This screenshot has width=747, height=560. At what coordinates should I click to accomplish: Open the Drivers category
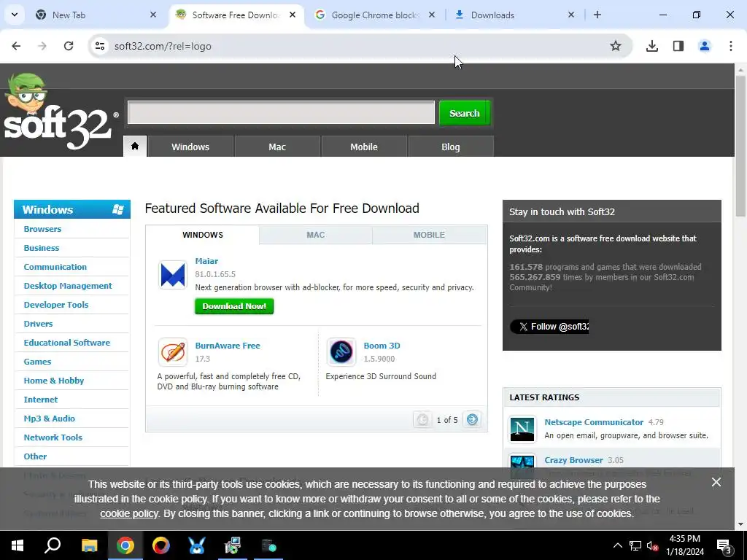(38, 324)
